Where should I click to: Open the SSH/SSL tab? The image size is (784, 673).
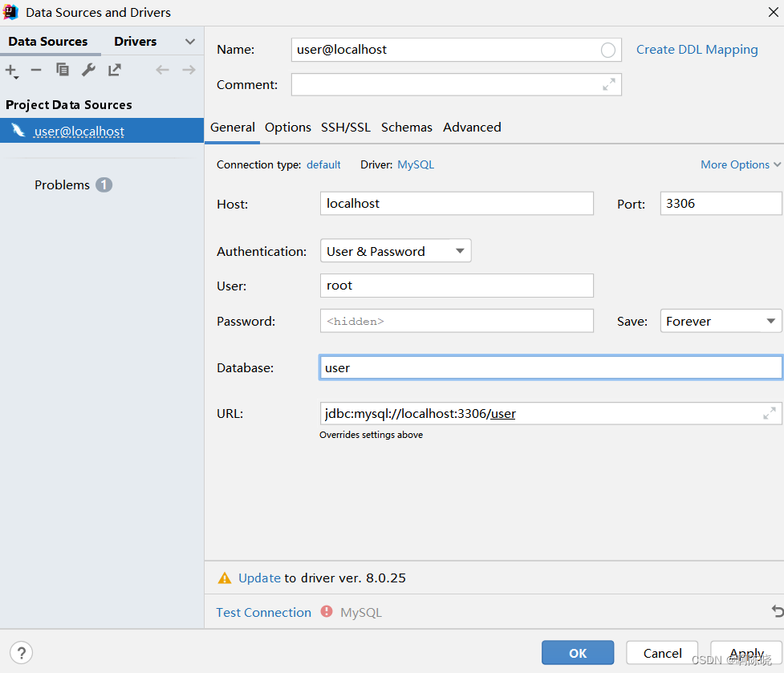pos(346,128)
